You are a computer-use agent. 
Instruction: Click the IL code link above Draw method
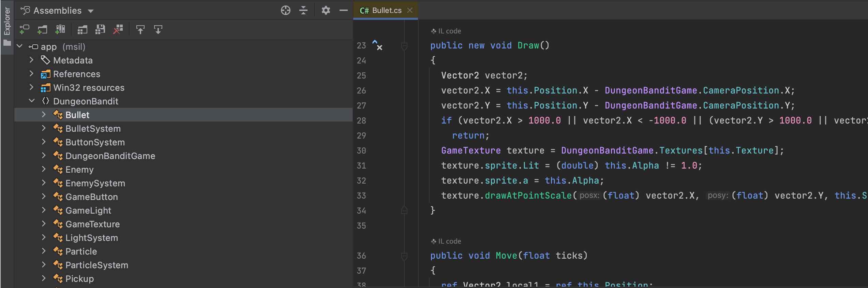pos(449,31)
